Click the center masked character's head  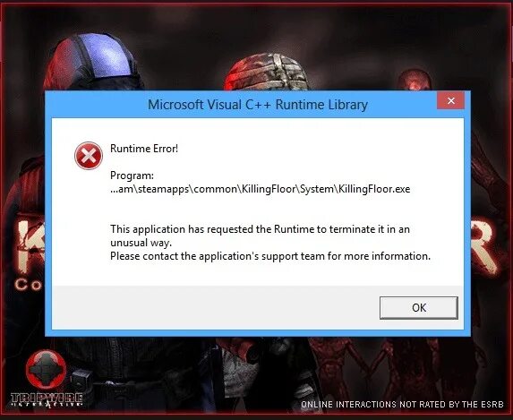coord(267,72)
